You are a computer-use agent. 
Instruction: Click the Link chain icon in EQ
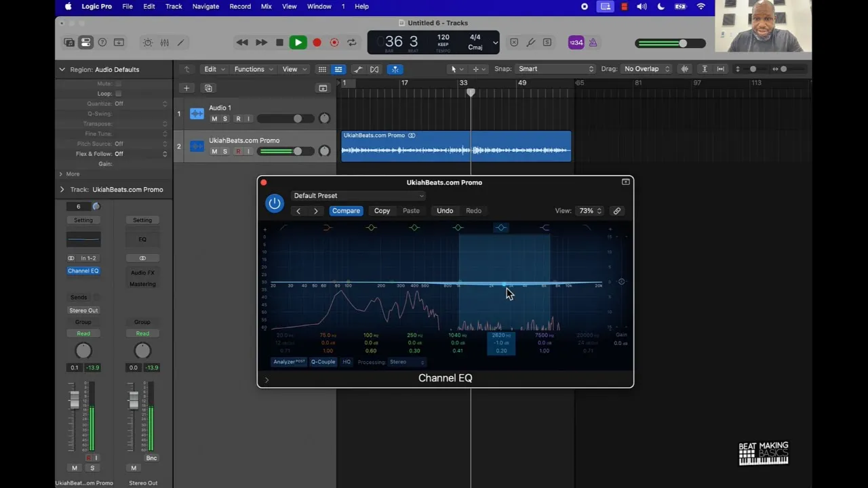(617, 211)
